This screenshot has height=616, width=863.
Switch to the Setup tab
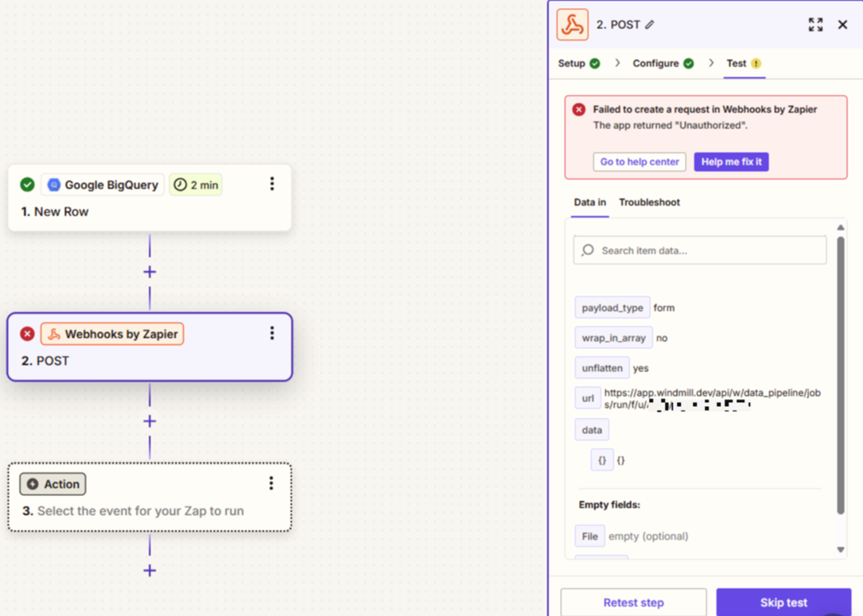pos(579,64)
